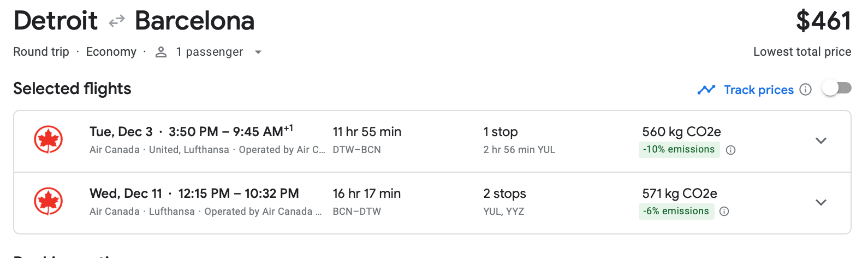Click the -6% emissions badge
The width and height of the screenshot is (868, 258).
pos(675,211)
